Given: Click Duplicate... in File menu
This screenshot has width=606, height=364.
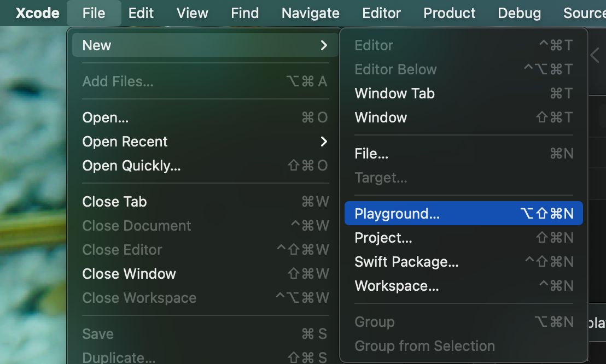Looking at the screenshot, I should [x=205, y=357].
